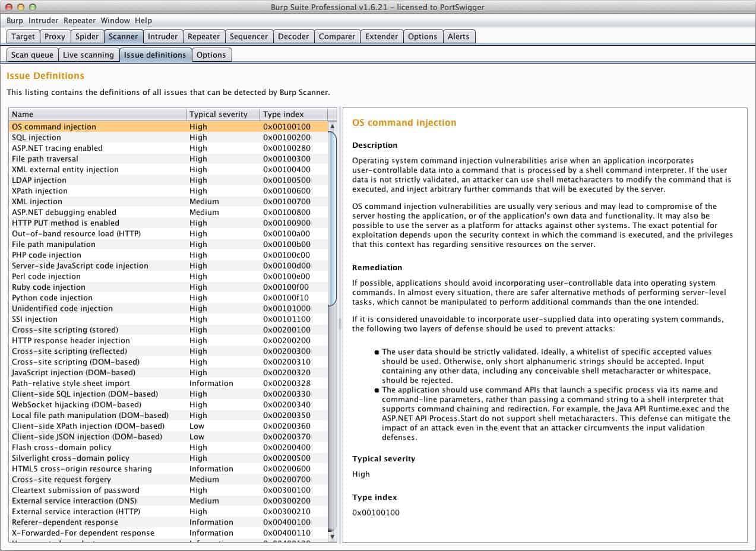Screen dimensions: 756x551
Task: Click the scrollbar down arrow in issue list
Action: pos(332,537)
